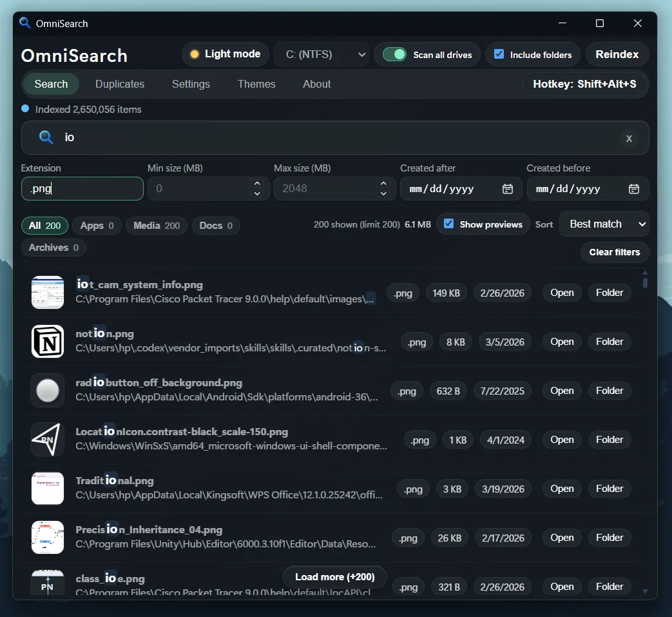Click the OmniSearch magnifier icon in title bar

[x=25, y=23]
